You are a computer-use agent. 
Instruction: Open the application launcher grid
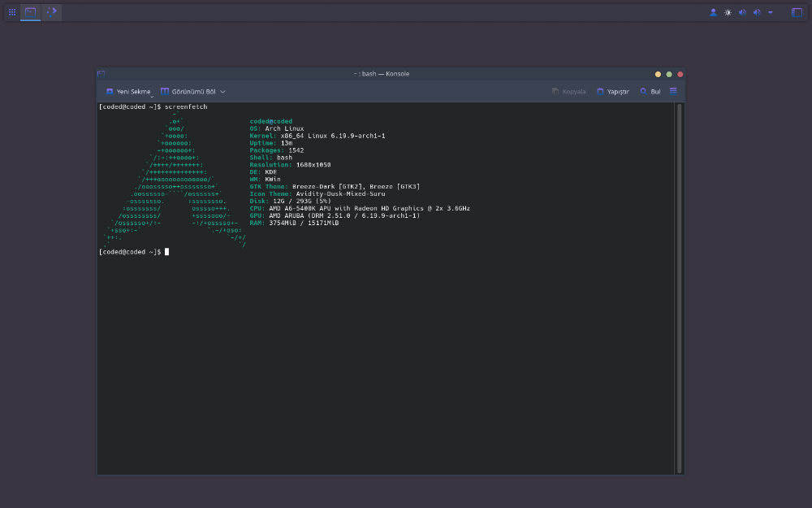click(12, 12)
